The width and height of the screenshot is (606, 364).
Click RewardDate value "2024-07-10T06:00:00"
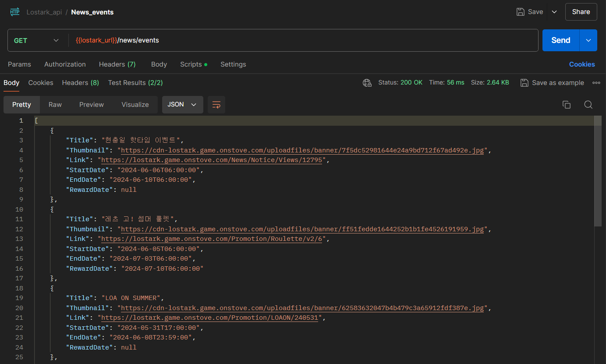[x=162, y=269]
